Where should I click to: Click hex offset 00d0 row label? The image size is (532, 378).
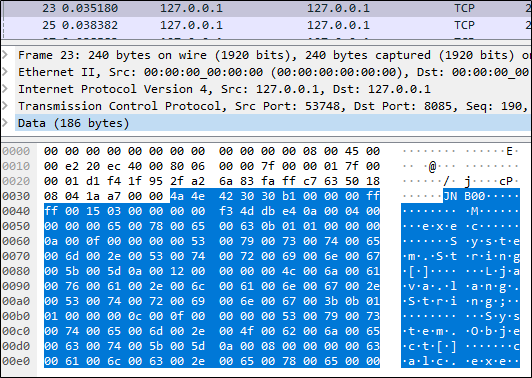16,346
